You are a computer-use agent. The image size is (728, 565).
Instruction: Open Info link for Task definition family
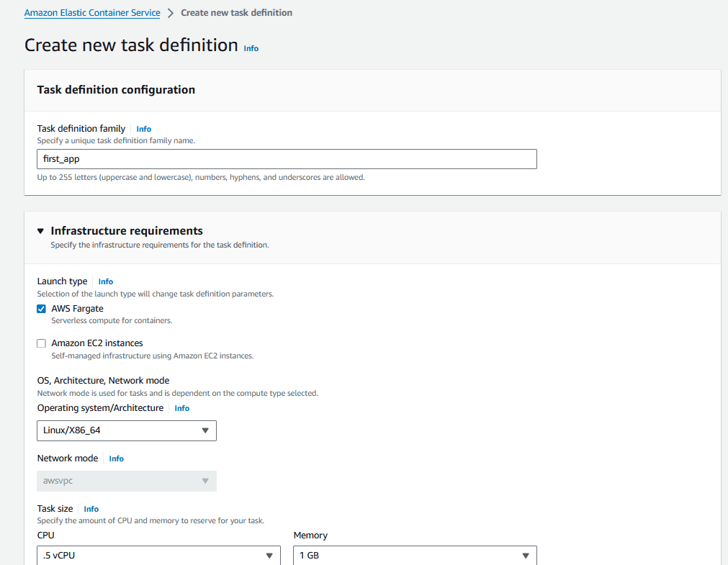click(x=144, y=129)
